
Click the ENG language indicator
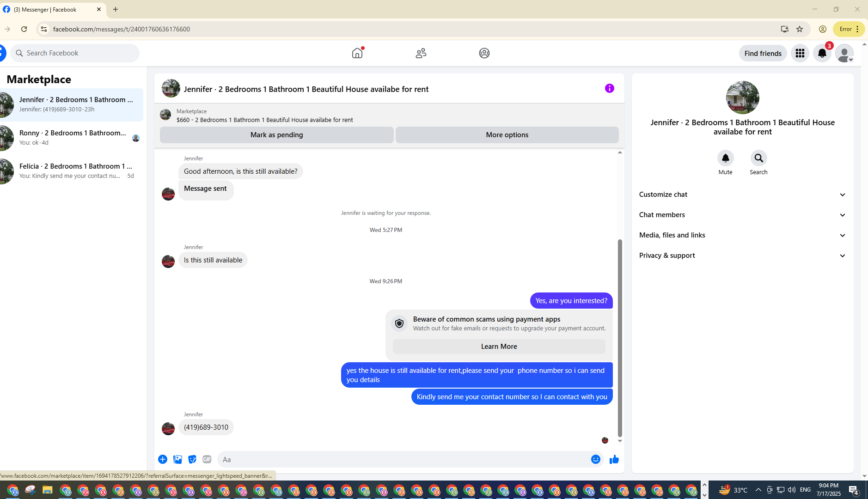[805, 490]
